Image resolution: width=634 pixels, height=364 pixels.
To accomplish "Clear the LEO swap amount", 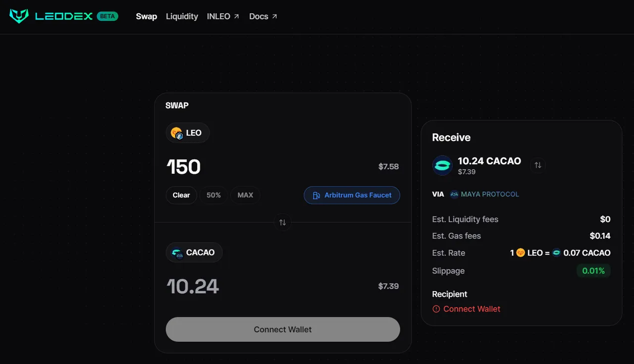I will click(181, 195).
